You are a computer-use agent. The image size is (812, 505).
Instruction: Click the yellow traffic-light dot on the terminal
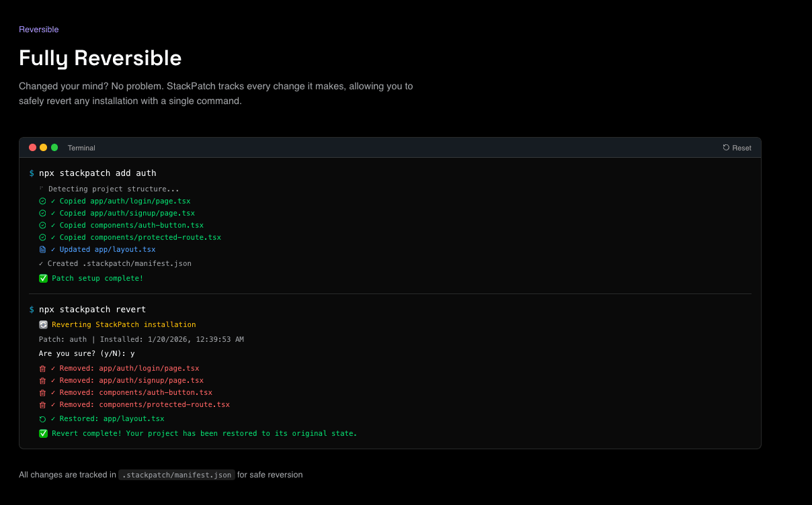point(43,147)
